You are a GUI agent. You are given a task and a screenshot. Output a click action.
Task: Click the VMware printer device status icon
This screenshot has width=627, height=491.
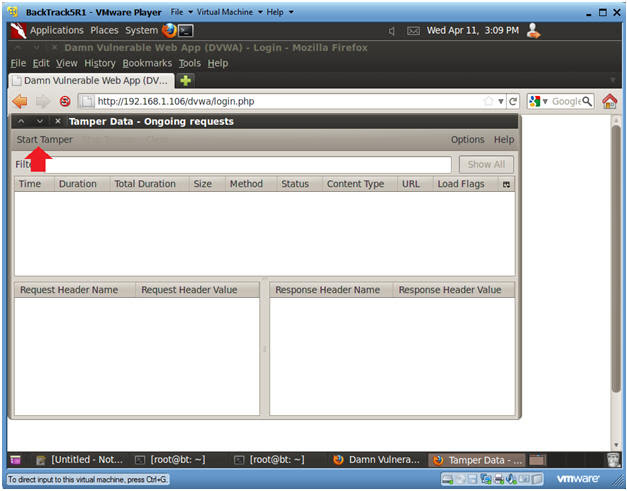[499, 479]
